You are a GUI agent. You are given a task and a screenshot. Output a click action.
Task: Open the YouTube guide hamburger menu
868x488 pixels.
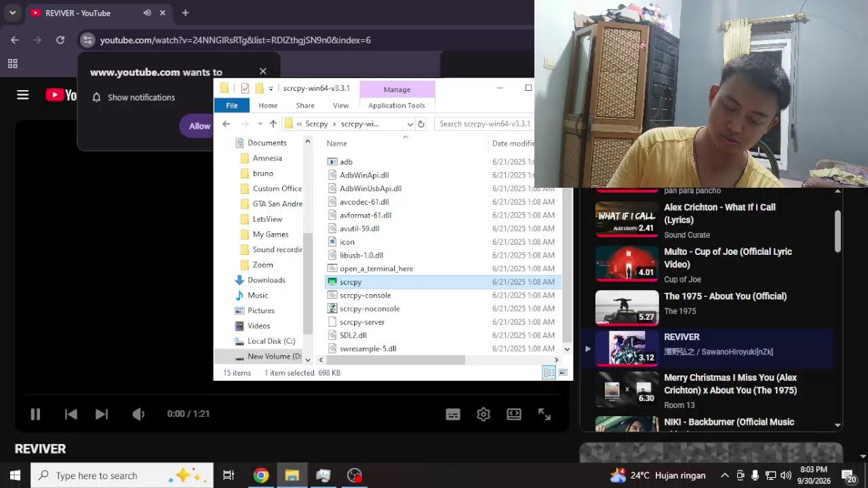[x=23, y=95]
